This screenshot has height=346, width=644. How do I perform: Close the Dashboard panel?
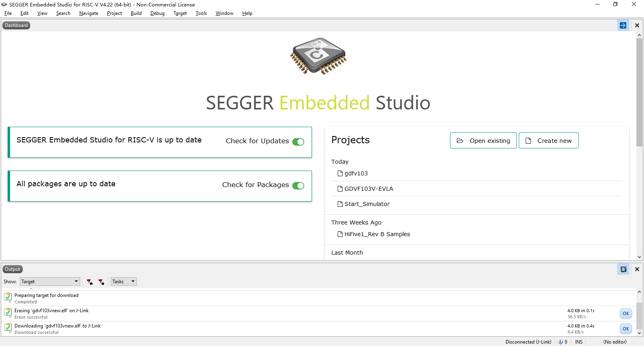637,25
